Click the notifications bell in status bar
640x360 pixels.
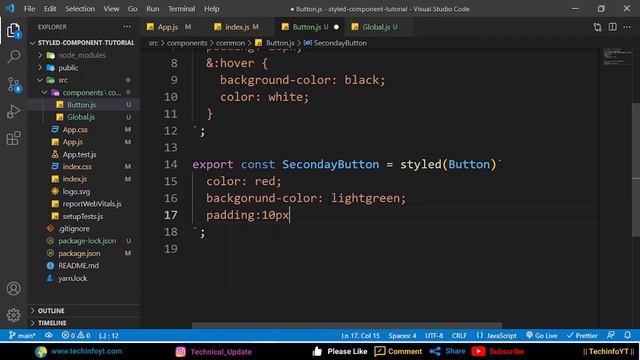tap(627, 335)
